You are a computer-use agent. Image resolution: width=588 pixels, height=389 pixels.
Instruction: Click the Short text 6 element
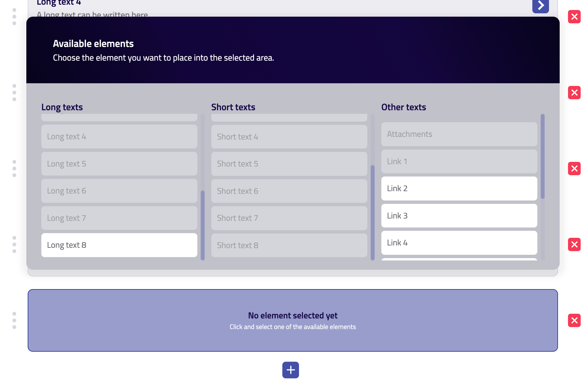(289, 191)
